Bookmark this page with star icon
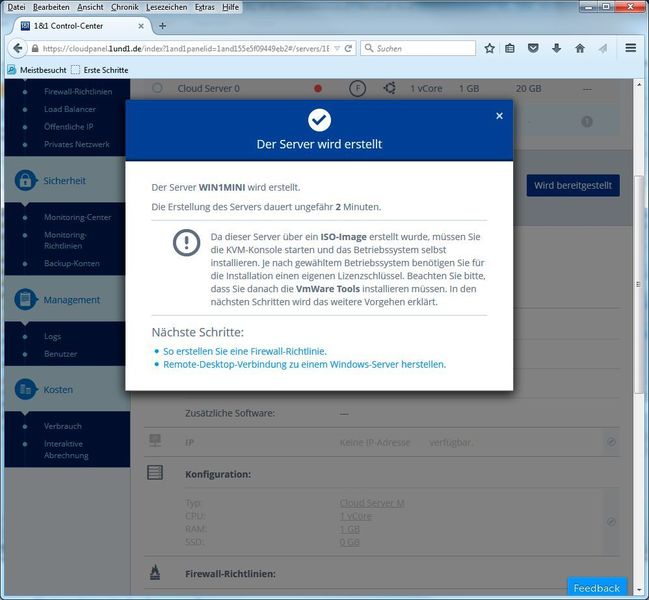Image resolution: width=649 pixels, height=600 pixels. (x=489, y=48)
